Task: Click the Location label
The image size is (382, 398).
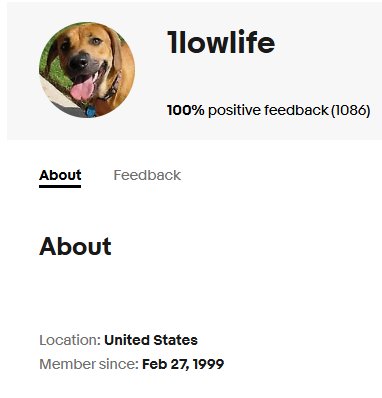Action: [70, 340]
